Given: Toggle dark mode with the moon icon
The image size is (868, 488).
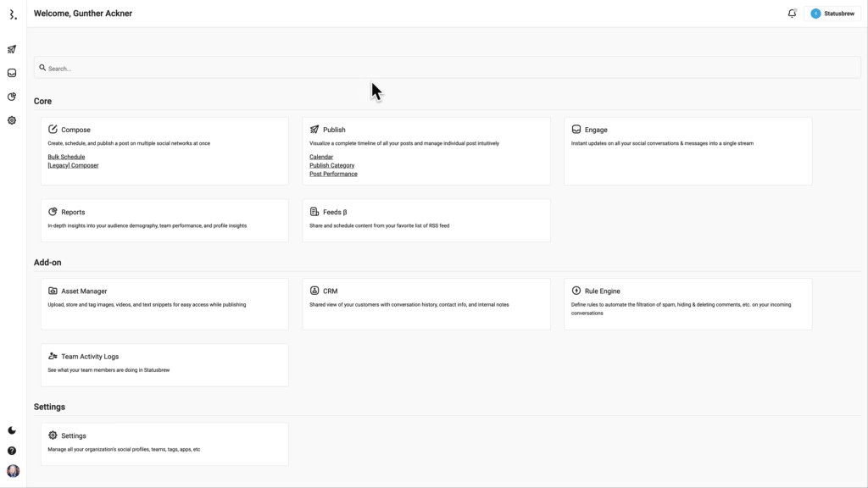Looking at the screenshot, I should pyautogui.click(x=11, y=430).
